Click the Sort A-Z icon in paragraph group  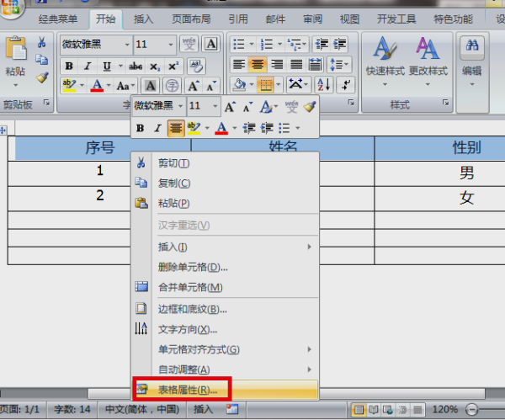(324, 85)
